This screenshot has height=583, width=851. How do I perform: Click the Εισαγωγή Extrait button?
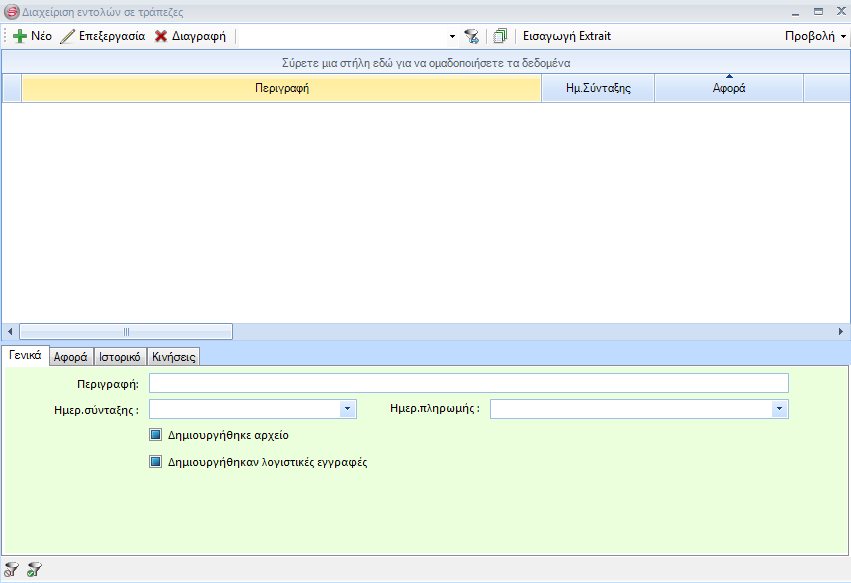(x=566, y=36)
